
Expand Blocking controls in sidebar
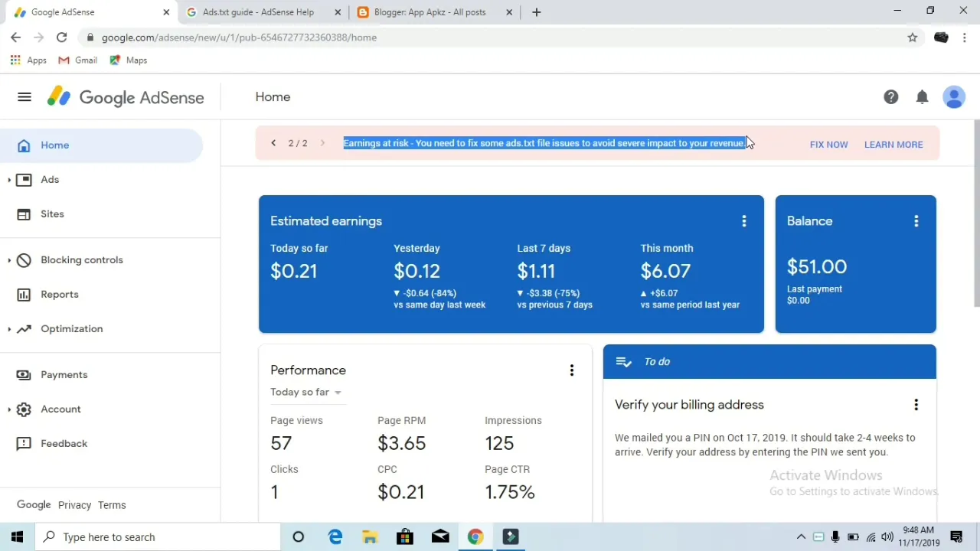pos(9,260)
